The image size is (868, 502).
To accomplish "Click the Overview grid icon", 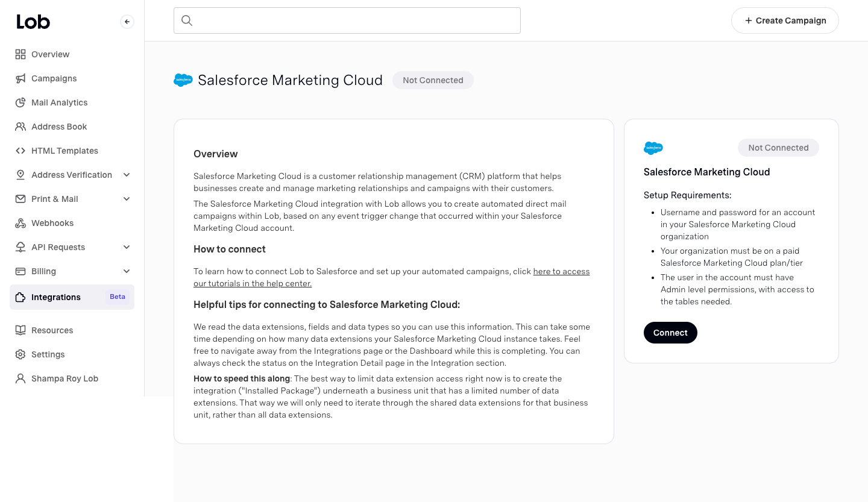I will [x=20, y=54].
